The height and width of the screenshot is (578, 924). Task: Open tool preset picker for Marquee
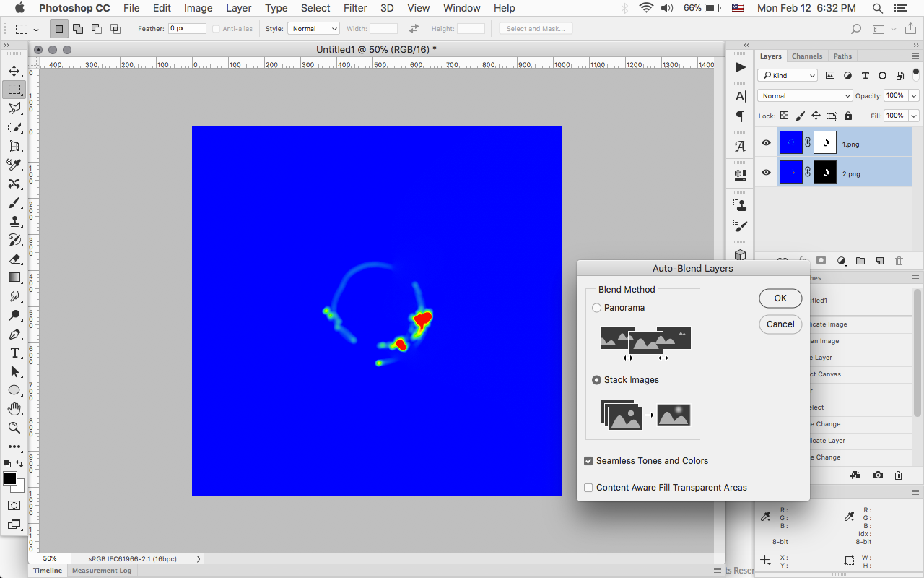click(27, 29)
